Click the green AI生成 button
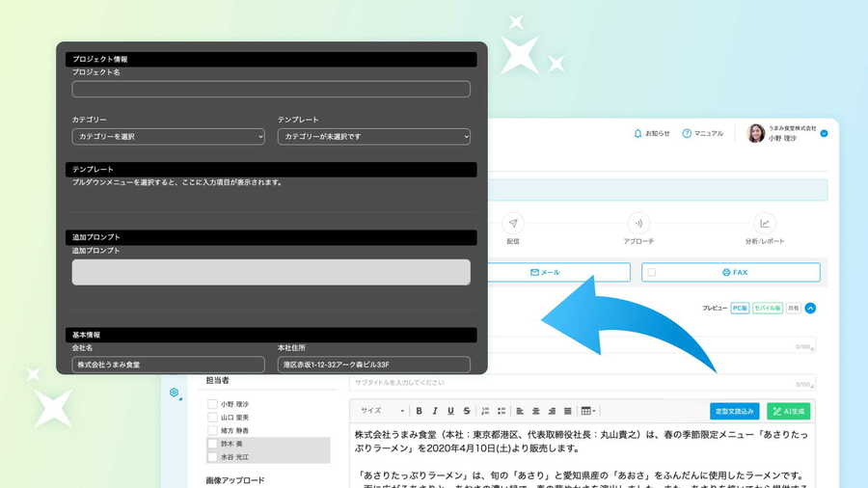 pyautogui.click(x=788, y=411)
